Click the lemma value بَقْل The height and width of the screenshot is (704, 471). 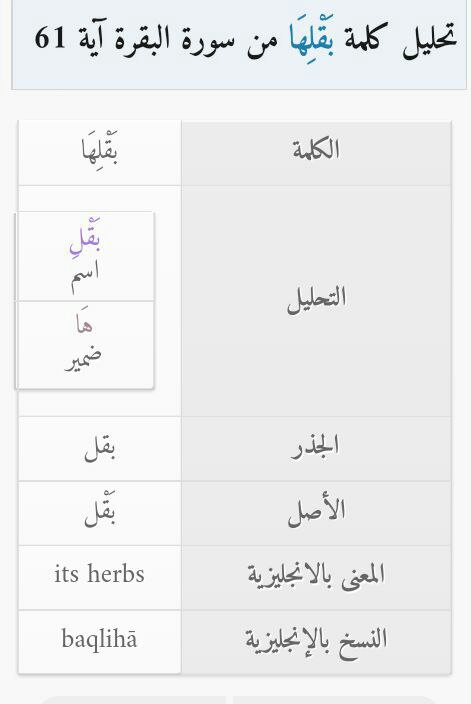pyautogui.click(x=100, y=512)
